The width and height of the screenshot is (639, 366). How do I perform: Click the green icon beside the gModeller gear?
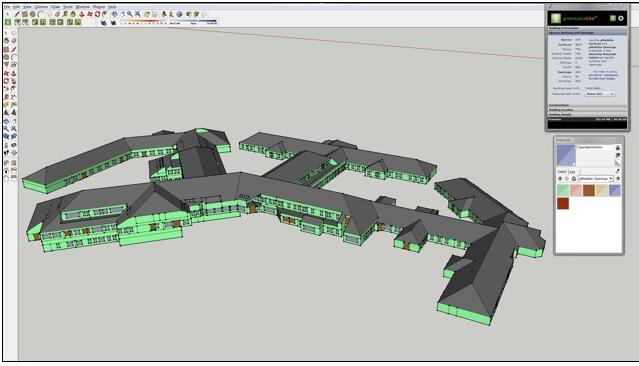(x=613, y=18)
